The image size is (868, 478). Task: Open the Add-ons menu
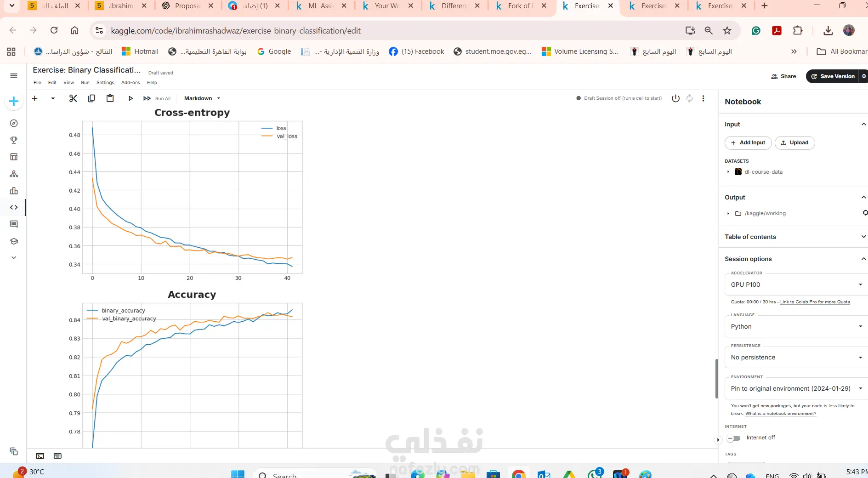click(130, 83)
